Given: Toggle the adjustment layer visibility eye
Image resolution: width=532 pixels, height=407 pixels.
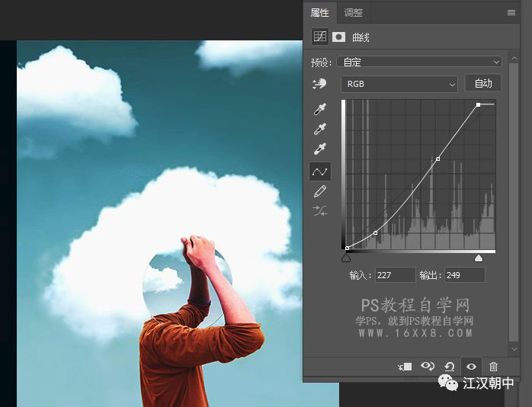Looking at the screenshot, I should 472,367.
